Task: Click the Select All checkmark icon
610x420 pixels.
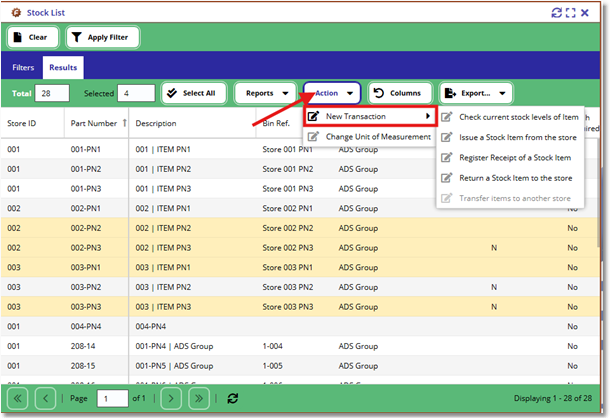Action: pos(172,93)
